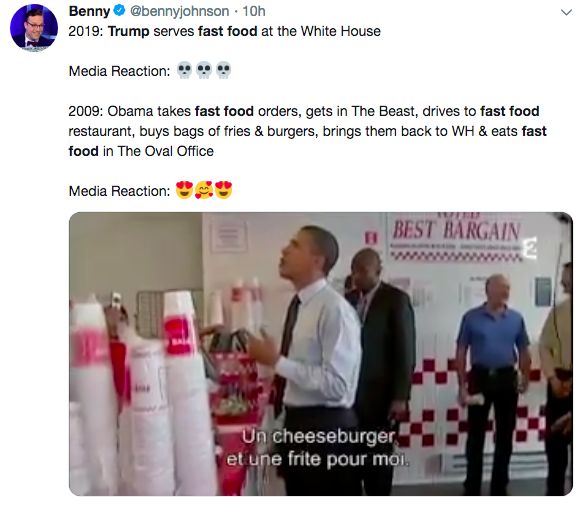Click the second Media Reaction label
The image size is (584, 511).
click(119, 191)
